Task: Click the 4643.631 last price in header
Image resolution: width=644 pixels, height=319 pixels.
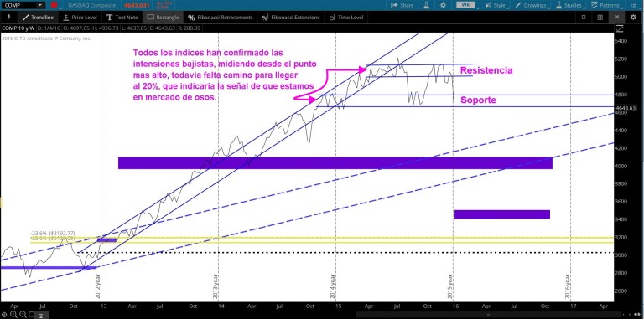Action: click(138, 5)
